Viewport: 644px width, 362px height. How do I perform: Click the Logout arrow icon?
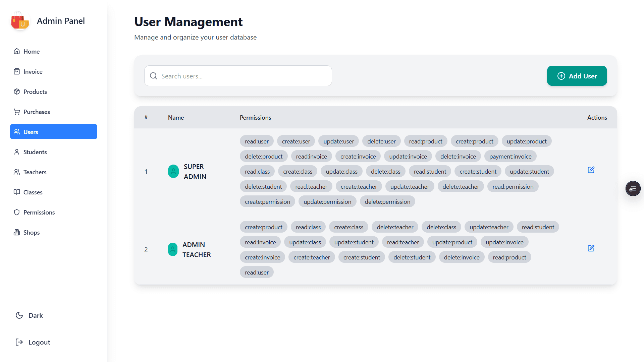[x=19, y=342]
